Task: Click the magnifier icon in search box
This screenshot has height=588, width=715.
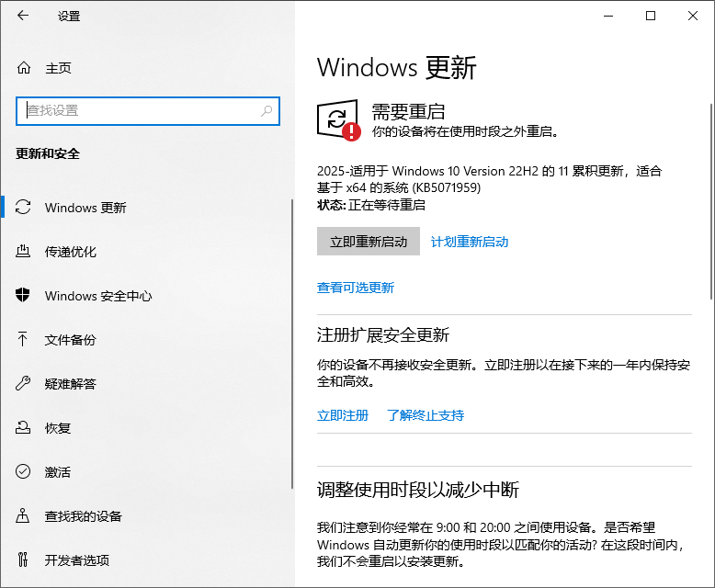Action: 267,111
